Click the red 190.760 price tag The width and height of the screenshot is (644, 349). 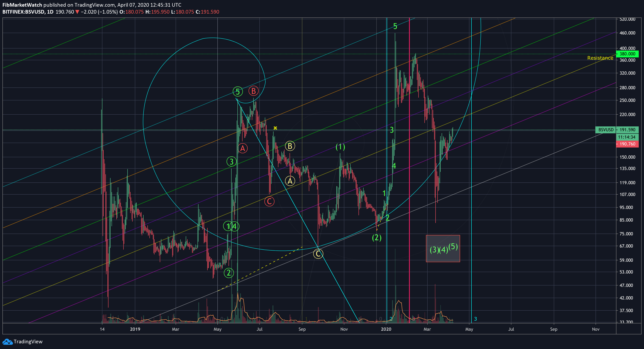(x=627, y=144)
